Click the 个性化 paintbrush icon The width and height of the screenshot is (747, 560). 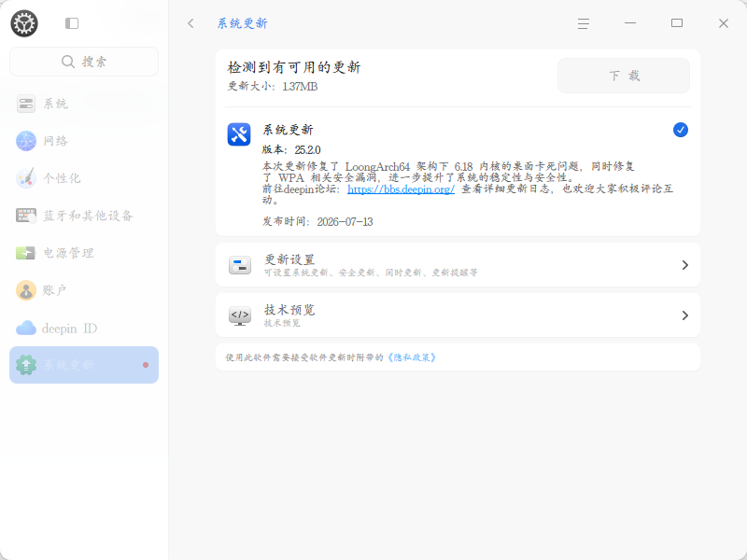[x=26, y=178]
